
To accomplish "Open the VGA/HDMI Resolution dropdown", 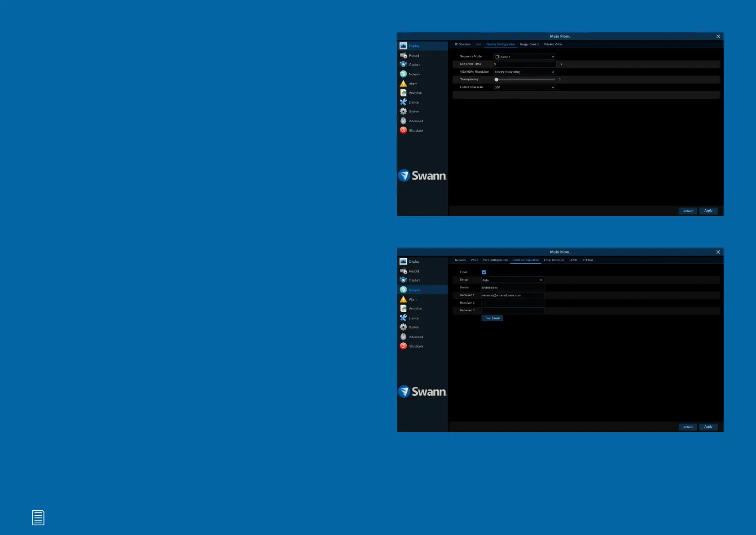I will pyautogui.click(x=524, y=72).
